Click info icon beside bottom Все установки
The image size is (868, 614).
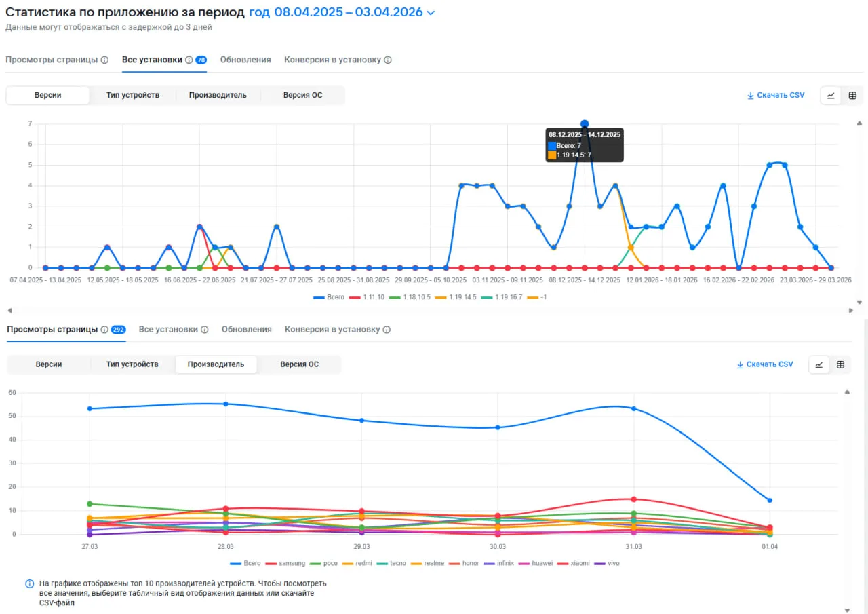pos(203,329)
